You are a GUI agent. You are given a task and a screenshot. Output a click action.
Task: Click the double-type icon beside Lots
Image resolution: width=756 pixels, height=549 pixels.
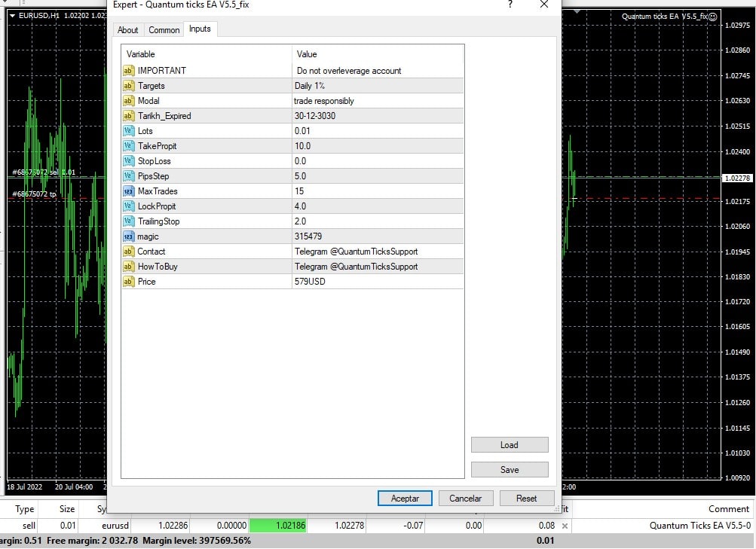click(x=128, y=131)
